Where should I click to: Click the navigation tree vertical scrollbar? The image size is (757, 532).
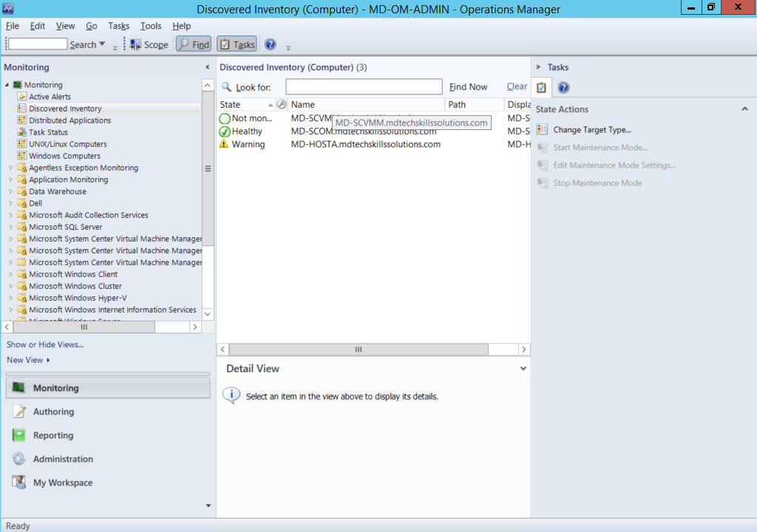[x=208, y=168]
